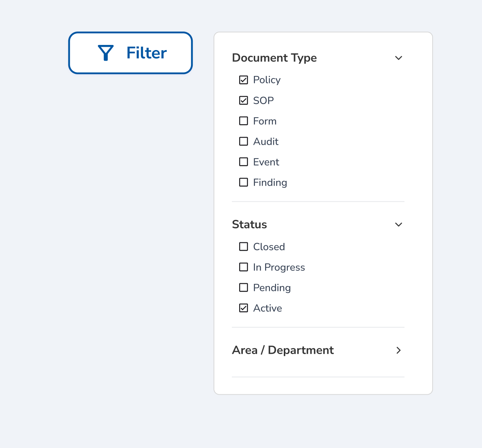Check the Audit checkbox
The width and height of the screenshot is (482, 448).
click(x=244, y=141)
